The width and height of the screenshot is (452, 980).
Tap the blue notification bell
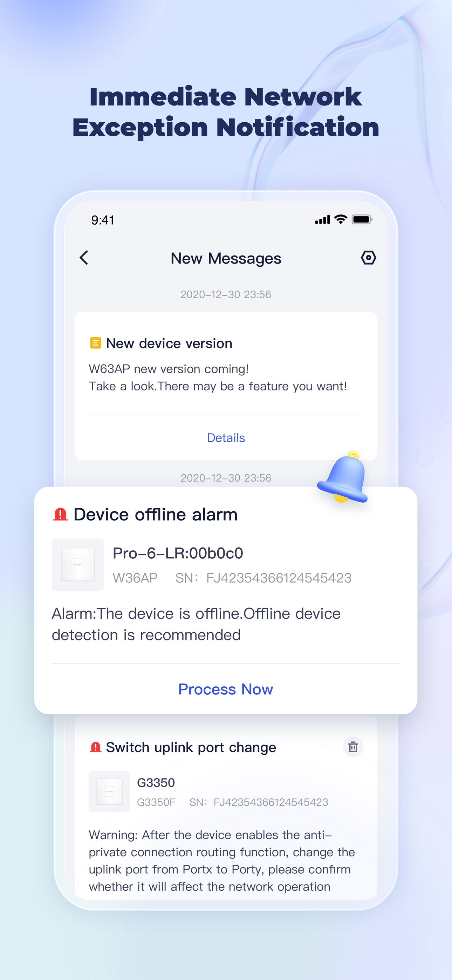[x=343, y=477]
